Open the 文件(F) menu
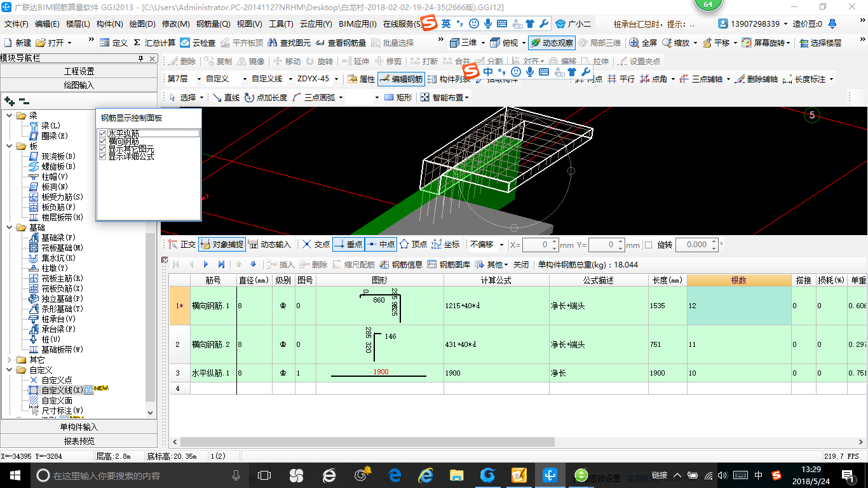Screen dimensions: 868x488 tap(17, 24)
